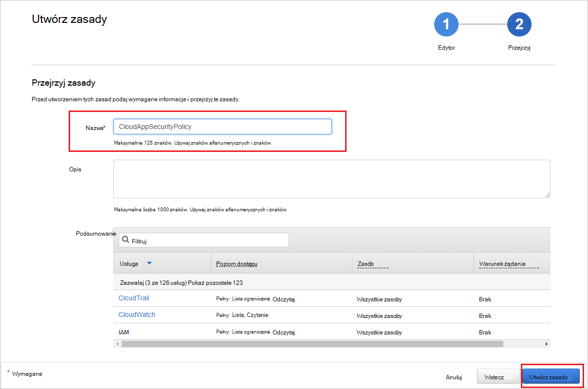
Task: Cancel with the Anuluj button
Action: coord(454,377)
